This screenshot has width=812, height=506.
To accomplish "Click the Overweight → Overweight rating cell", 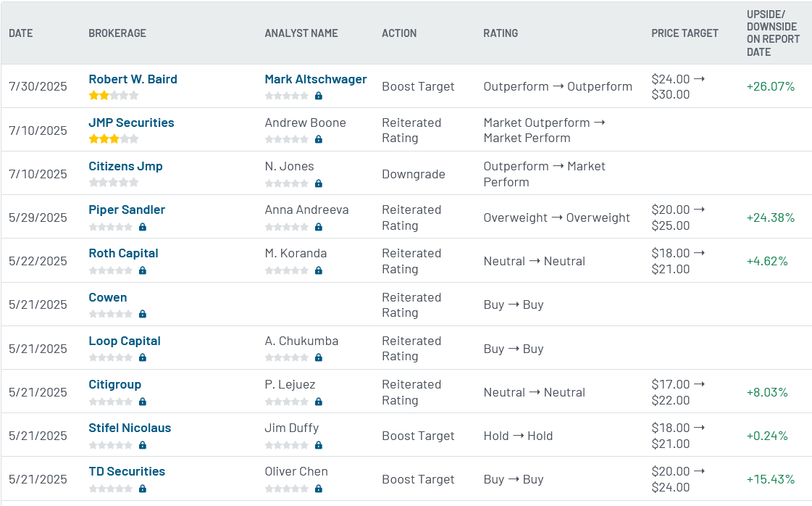I will (556, 217).
